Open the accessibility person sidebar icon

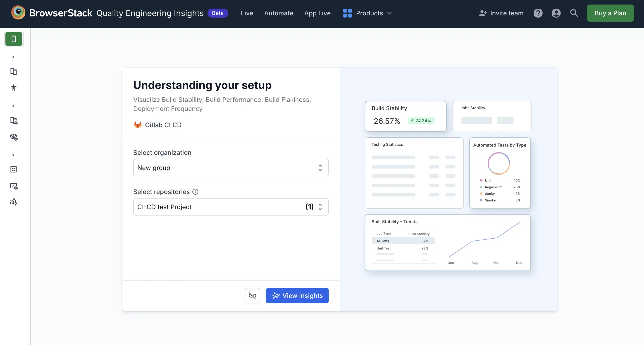(x=14, y=88)
